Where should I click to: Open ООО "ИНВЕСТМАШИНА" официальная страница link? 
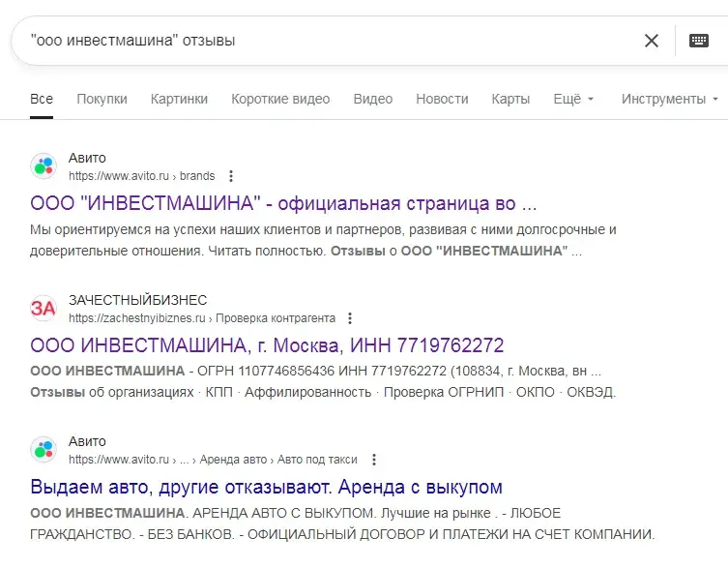tap(283, 203)
